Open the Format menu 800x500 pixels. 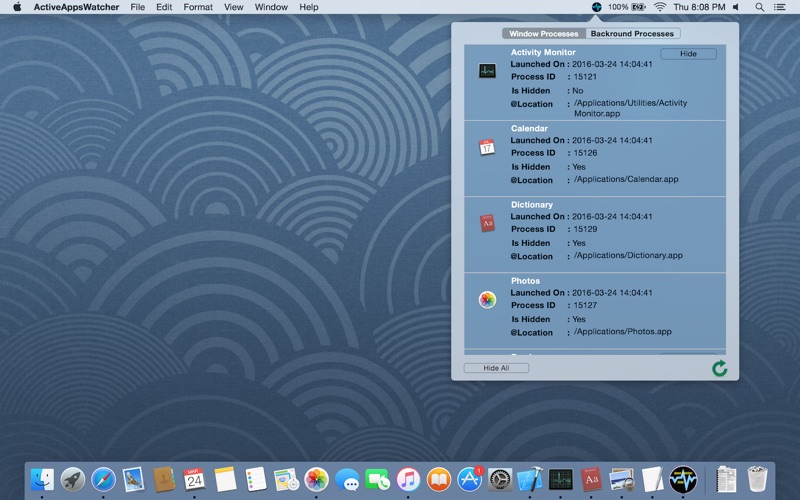click(198, 7)
